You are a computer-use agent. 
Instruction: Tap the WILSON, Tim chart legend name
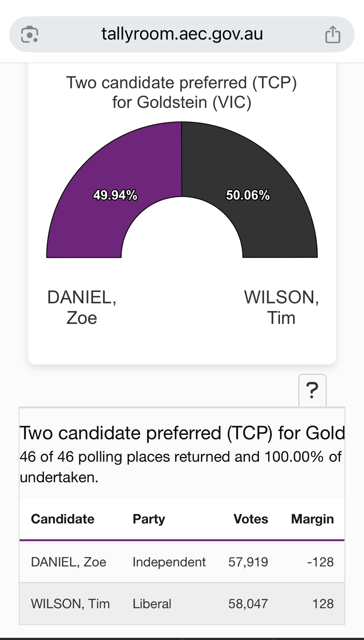click(281, 308)
